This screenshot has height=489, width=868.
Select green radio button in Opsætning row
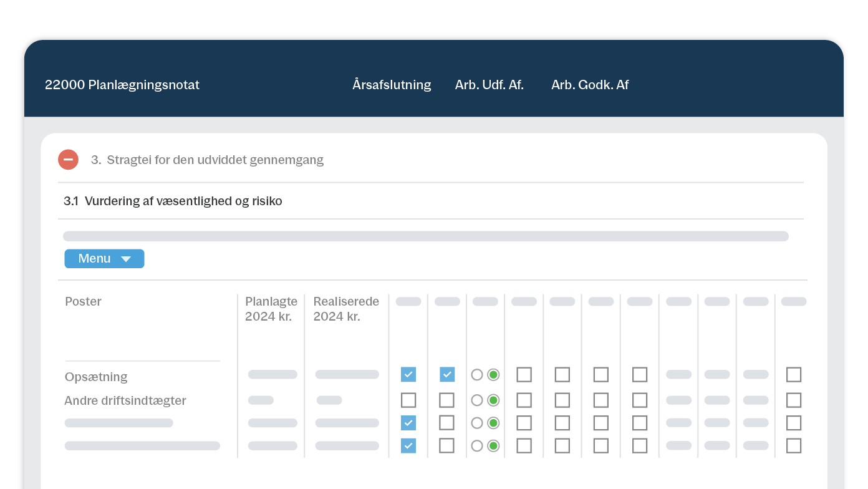(x=493, y=374)
